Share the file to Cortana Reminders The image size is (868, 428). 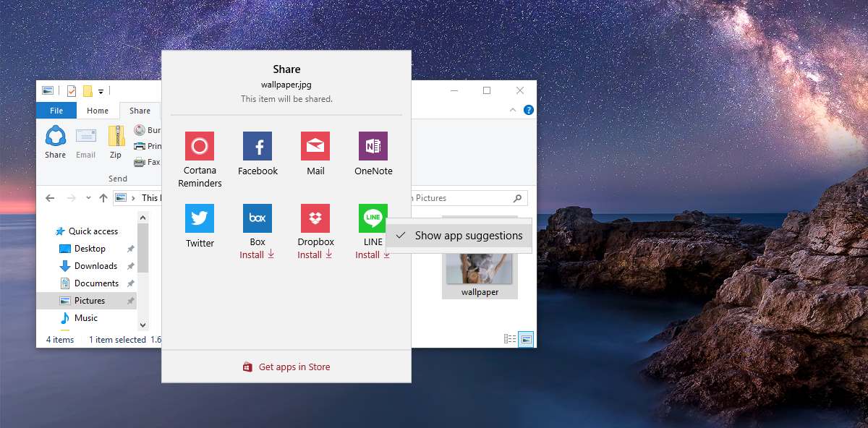point(200,160)
